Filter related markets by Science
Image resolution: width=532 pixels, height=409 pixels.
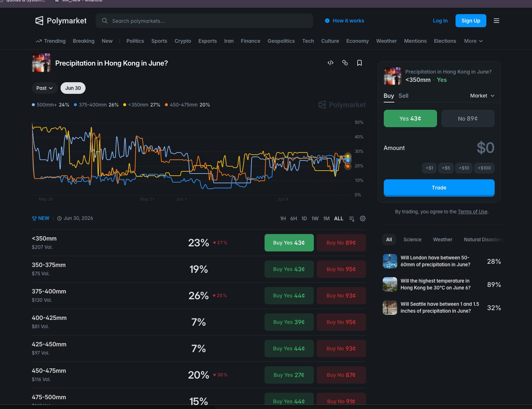[x=412, y=239]
